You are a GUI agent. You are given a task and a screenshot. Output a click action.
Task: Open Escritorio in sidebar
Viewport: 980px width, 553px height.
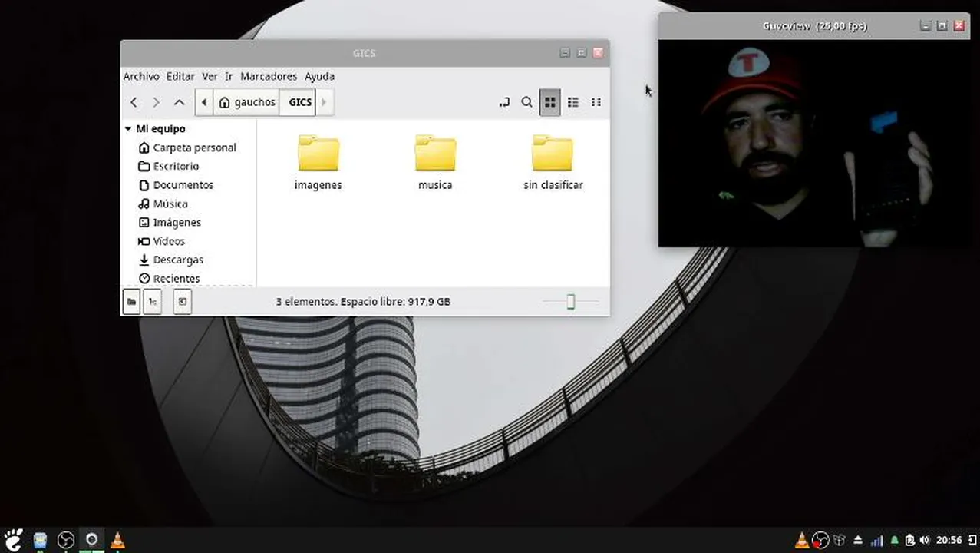(x=169, y=166)
